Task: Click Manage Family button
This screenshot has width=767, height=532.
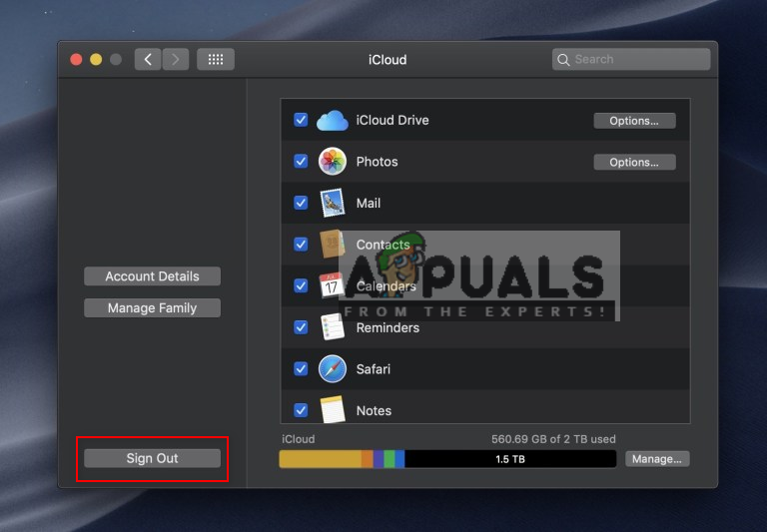Action: 152,308
